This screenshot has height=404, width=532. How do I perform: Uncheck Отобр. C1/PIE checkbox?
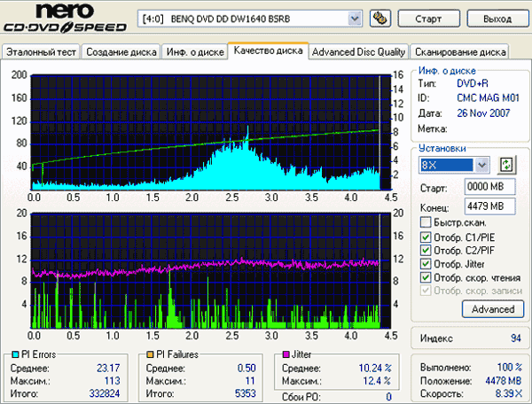(x=426, y=237)
